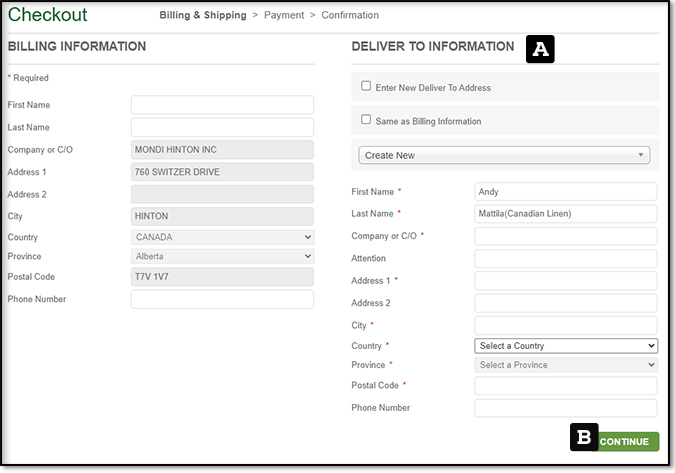Click the black marker A icon
The image size is (675, 473).
[540, 48]
